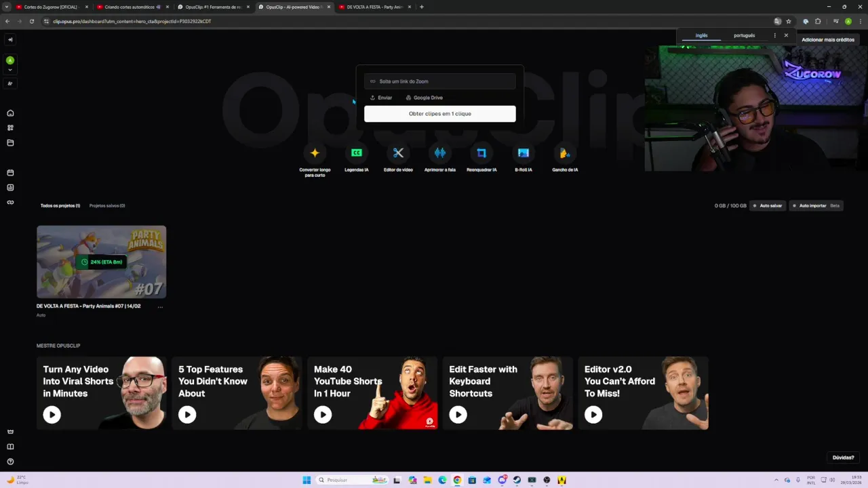The height and width of the screenshot is (488, 868).
Task: Open the folder icon in sidebar
Action: [10, 143]
